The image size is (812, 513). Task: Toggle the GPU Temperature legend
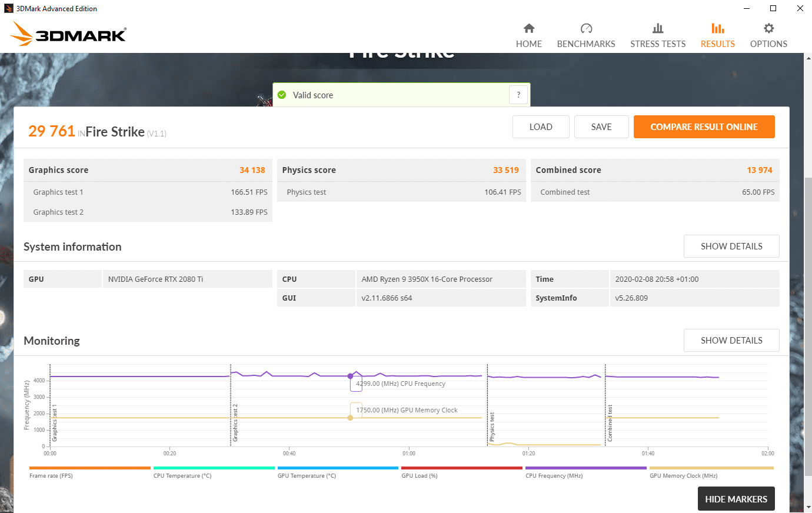click(338, 472)
